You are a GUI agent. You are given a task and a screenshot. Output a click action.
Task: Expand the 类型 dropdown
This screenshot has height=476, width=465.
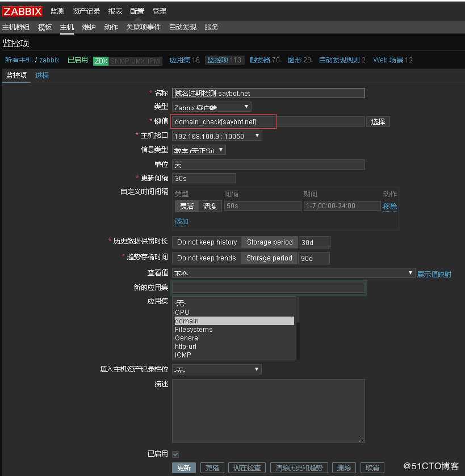coord(212,107)
